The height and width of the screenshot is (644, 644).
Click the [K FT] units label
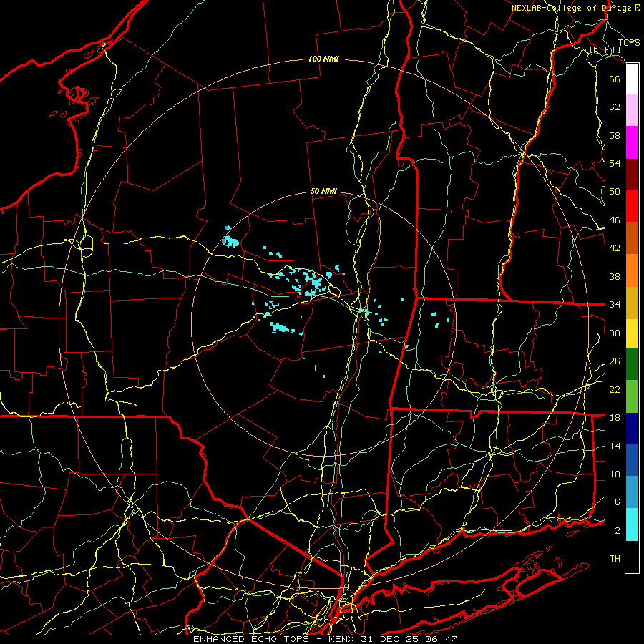tap(605, 50)
